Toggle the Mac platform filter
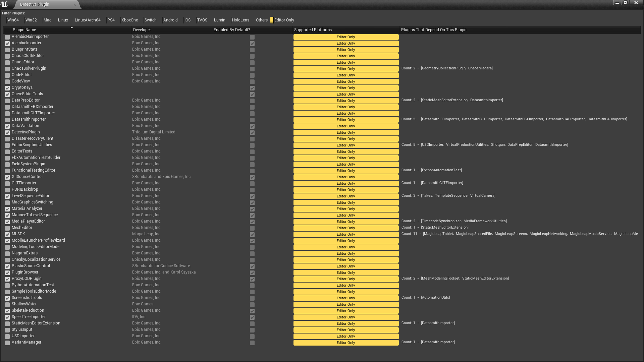The width and height of the screenshot is (644, 362). pyautogui.click(x=47, y=20)
